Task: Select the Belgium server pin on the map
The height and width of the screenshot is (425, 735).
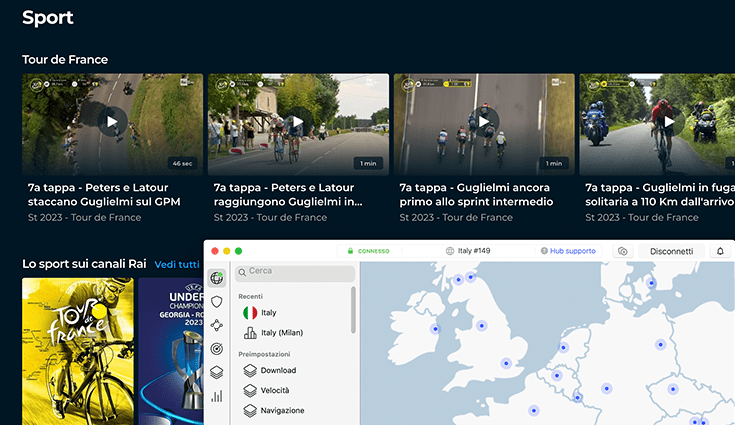Action: (557, 376)
